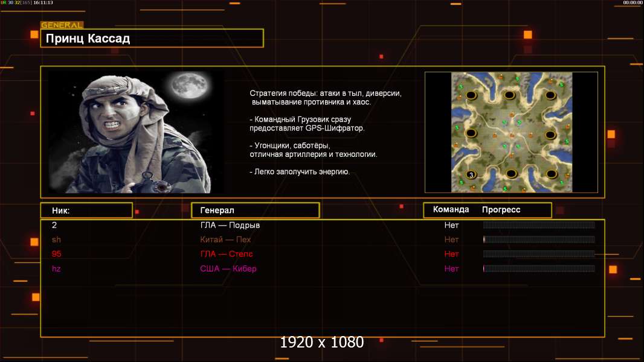Image resolution: width=644 pixels, height=362 pixels.
Task: Open the map preview thumbnail
Action: click(x=511, y=132)
